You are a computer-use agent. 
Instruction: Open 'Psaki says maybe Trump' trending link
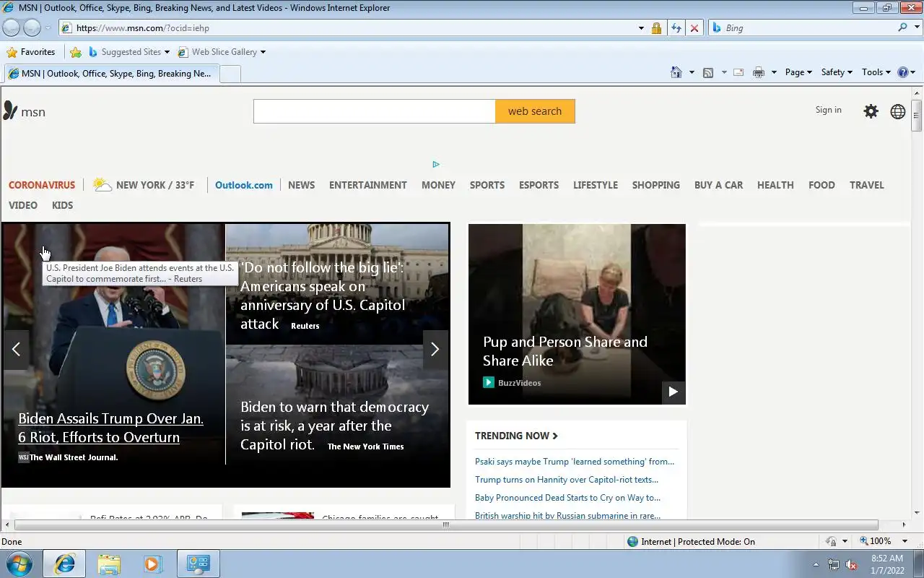(x=575, y=462)
